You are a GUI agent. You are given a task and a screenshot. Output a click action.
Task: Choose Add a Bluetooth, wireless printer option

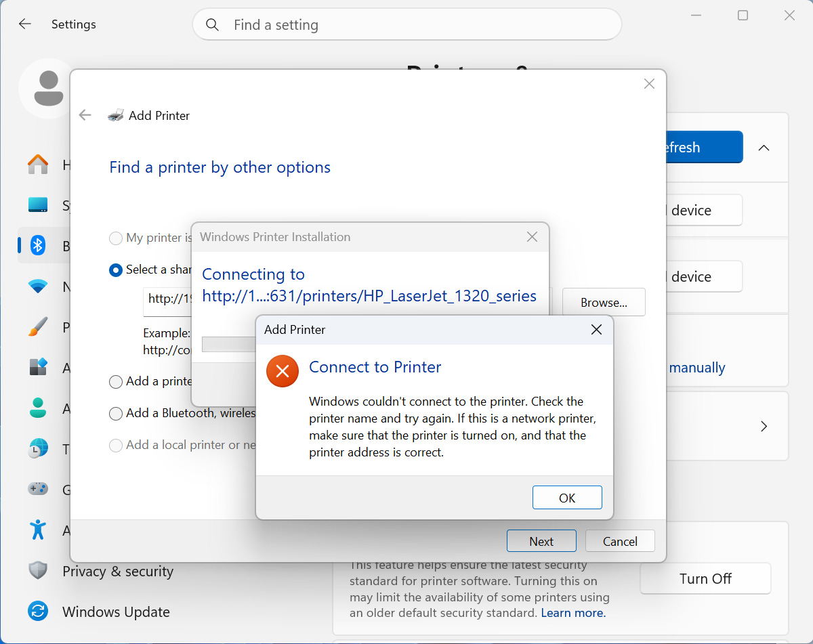click(x=116, y=413)
